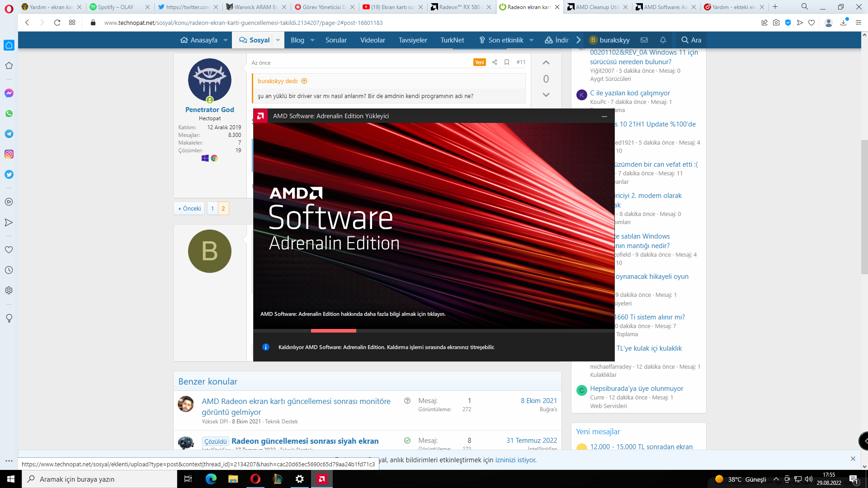Click the bookmark icon on post #11
The height and width of the screenshot is (488, 868).
pyautogui.click(x=507, y=62)
